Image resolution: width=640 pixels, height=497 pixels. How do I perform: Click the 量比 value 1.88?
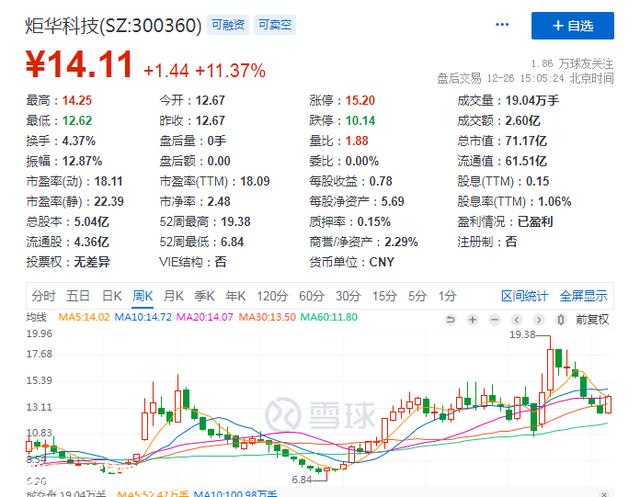pyautogui.click(x=357, y=141)
